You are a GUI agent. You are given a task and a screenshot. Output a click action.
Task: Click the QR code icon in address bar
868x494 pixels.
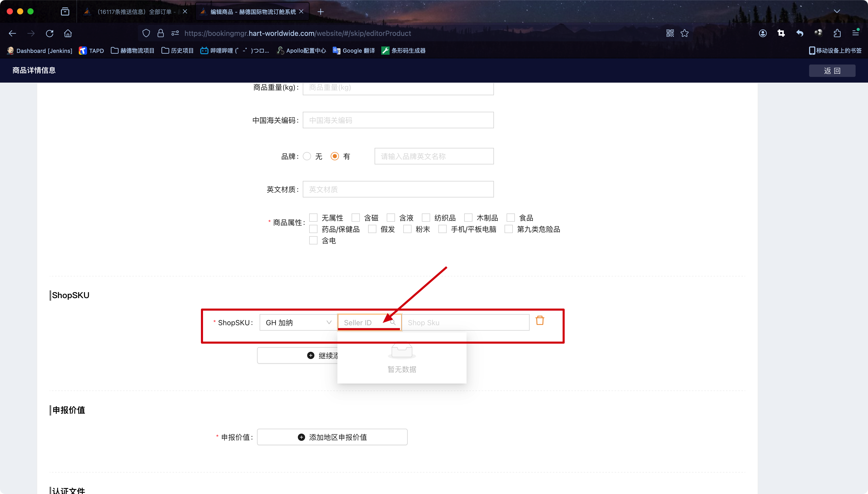coord(670,33)
